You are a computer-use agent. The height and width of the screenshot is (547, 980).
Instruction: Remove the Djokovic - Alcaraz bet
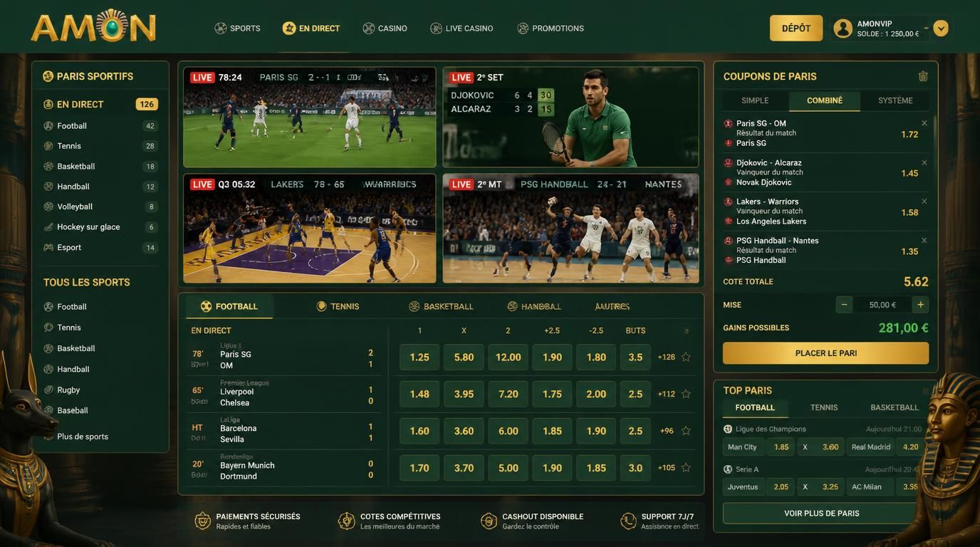point(924,162)
